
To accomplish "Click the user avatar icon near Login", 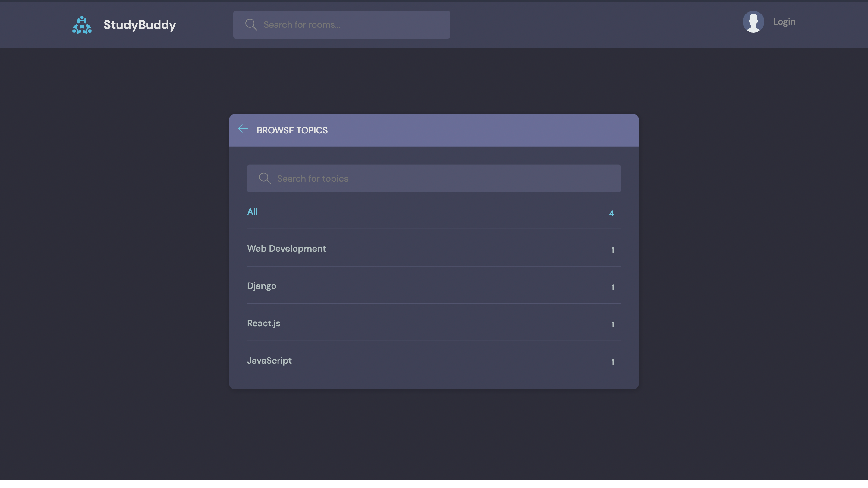I will pyautogui.click(x=753, y=22).
